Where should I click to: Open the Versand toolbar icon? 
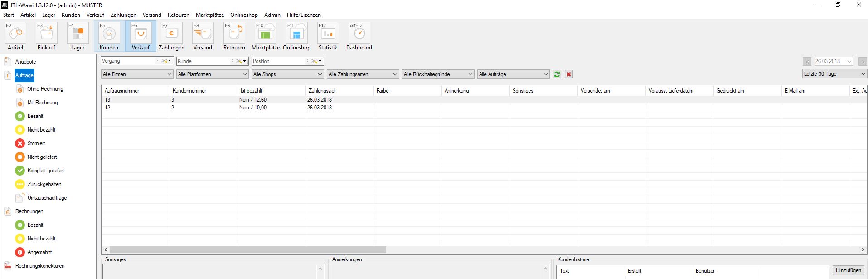tap(203, 34)
